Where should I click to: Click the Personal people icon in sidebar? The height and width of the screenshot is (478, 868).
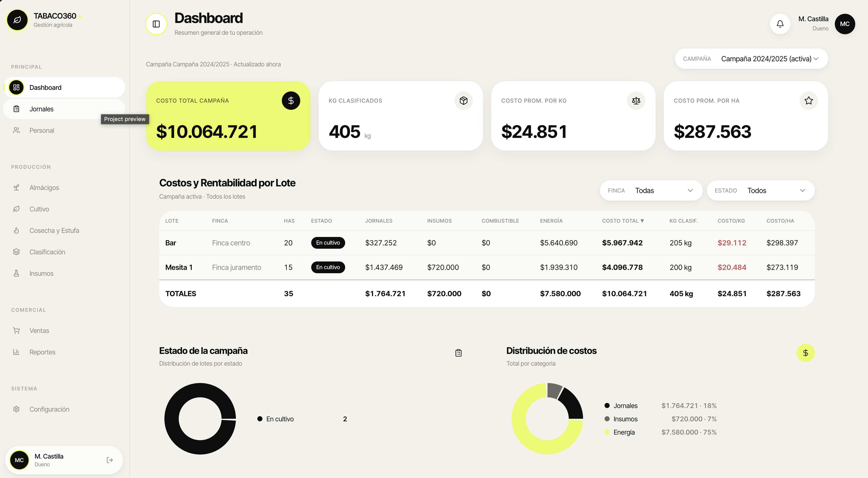[x=16, y=130]
